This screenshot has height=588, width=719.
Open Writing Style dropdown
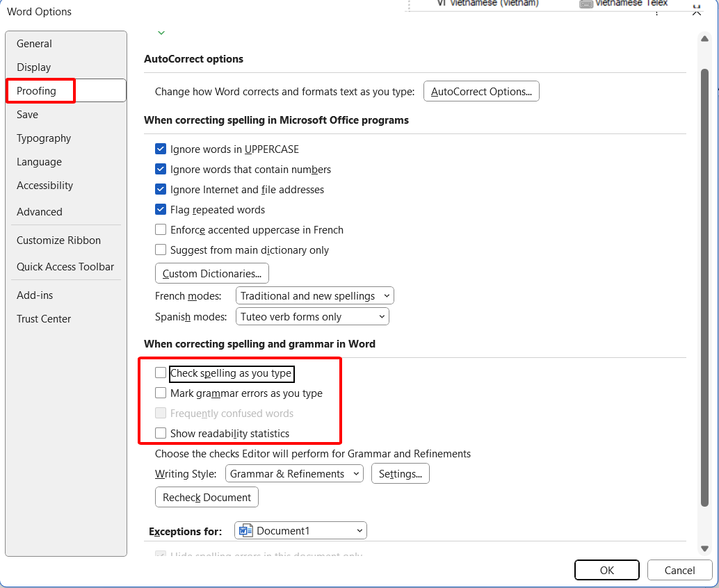click(x=294, y=474)
